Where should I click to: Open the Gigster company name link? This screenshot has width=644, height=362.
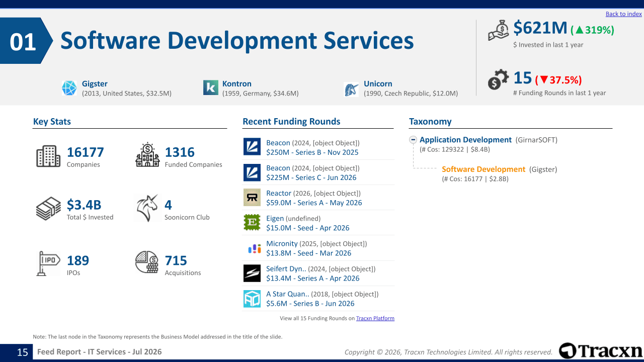(x=95, y=84)
